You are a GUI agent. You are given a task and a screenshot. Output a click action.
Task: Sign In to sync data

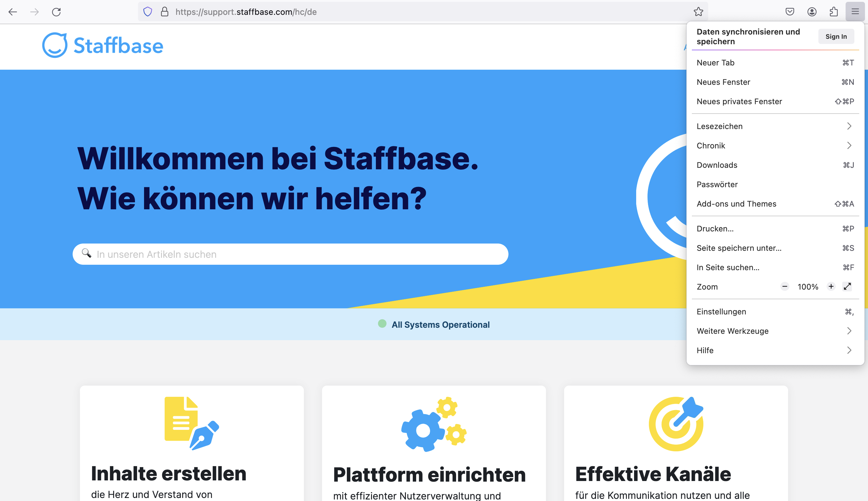point(836,36)
